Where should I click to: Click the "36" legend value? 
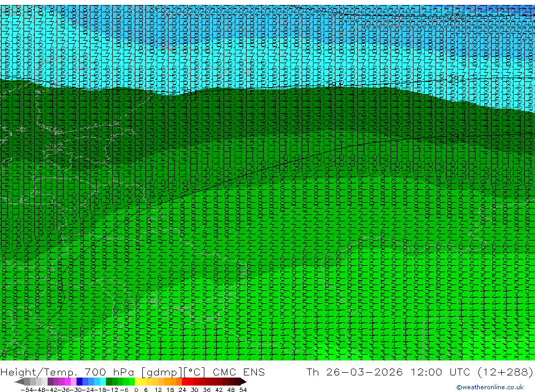coord(207,390)
